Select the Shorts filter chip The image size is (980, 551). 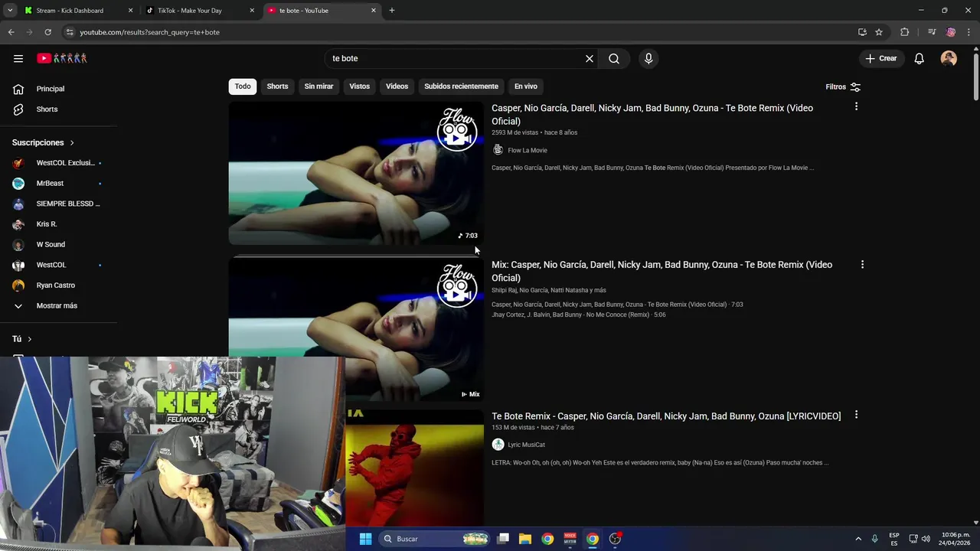pos(277,86)
